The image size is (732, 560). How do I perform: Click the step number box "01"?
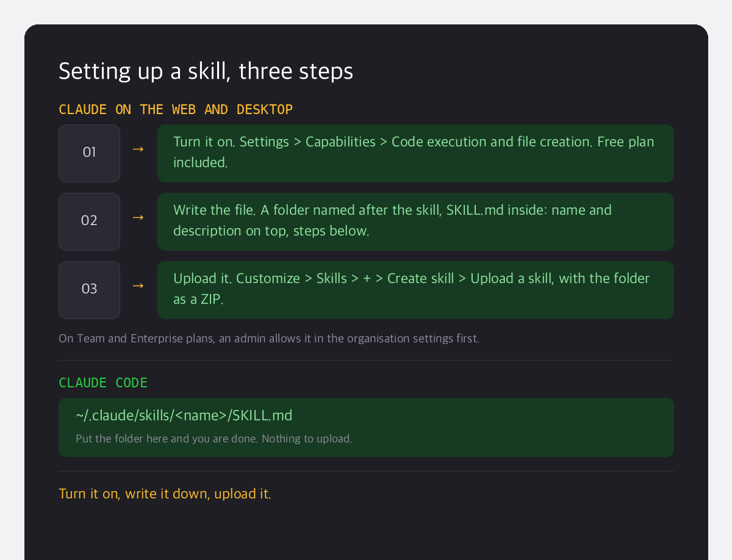tap(89, 153)
